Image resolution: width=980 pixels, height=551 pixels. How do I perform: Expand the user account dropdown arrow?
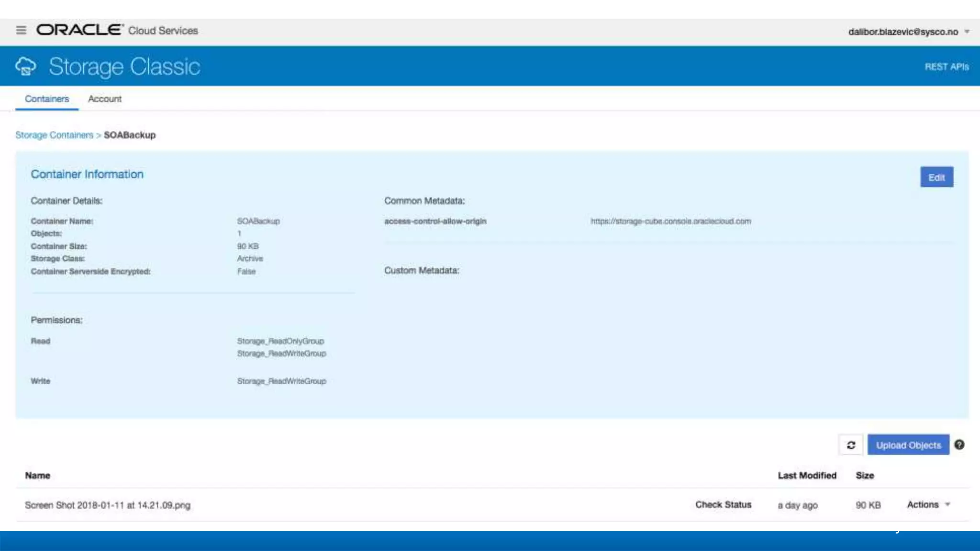(x=967, y=32)
